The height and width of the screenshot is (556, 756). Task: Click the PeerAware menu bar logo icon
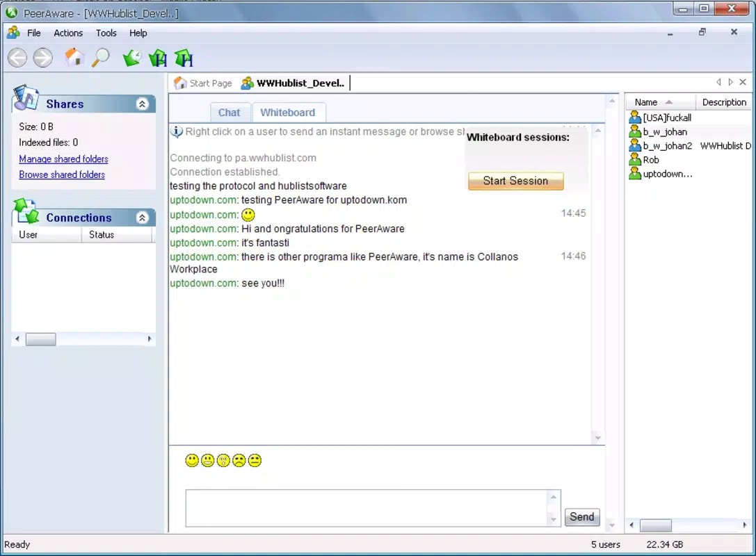point(13,32)
